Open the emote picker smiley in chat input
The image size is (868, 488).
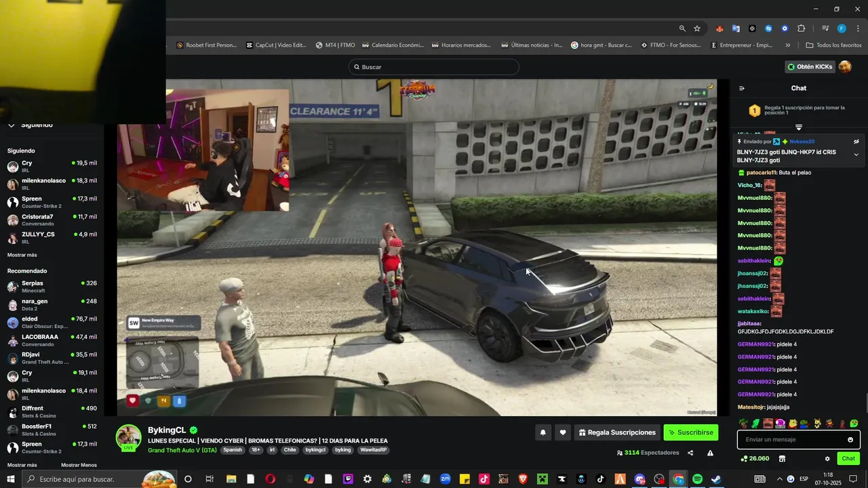pos(850,440)
